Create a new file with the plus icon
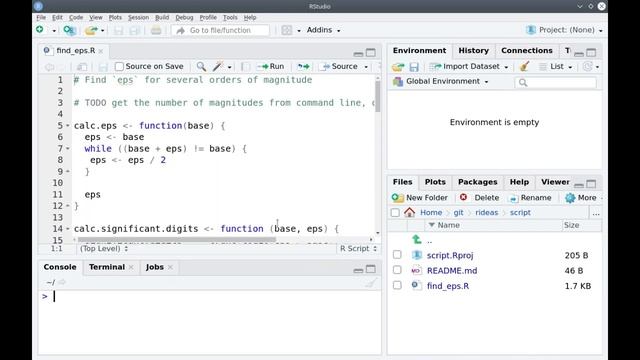The height and width of the screenshot is (360, 640). tap(40, 30)
